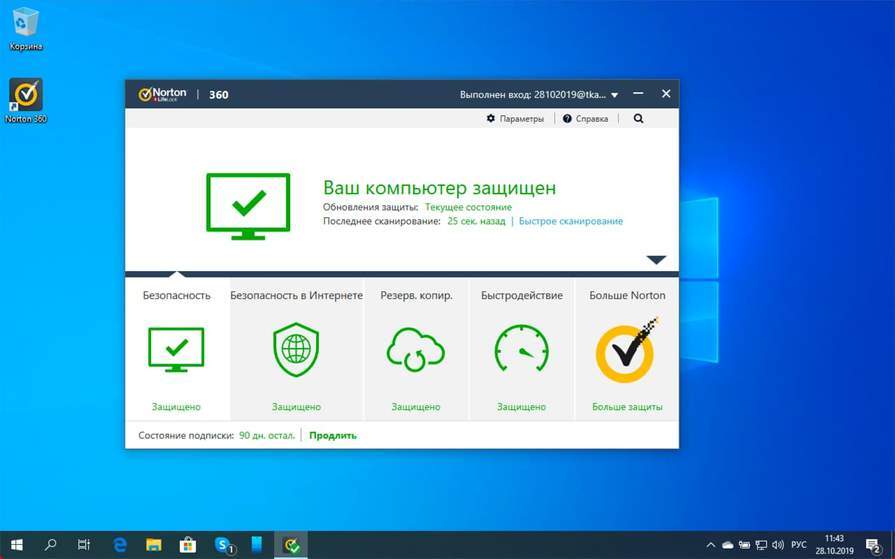Click Больше защиты under Больше Norton
Screen dimensions: 895x559
click(626, 407)
